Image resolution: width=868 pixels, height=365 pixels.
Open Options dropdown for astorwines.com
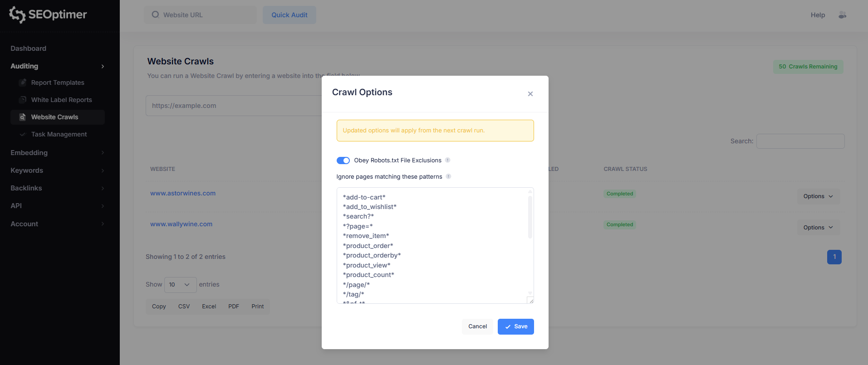tap(818, 196)
